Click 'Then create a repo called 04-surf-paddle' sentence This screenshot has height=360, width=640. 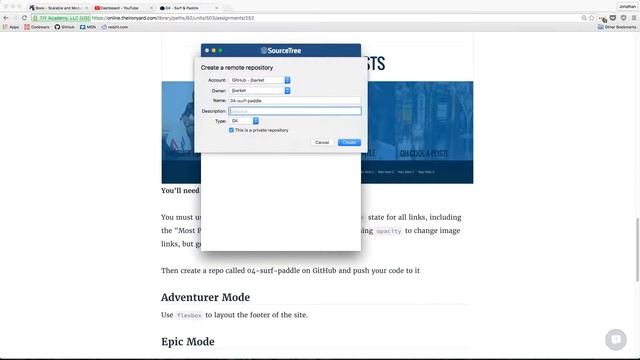[x=290, y=271]
